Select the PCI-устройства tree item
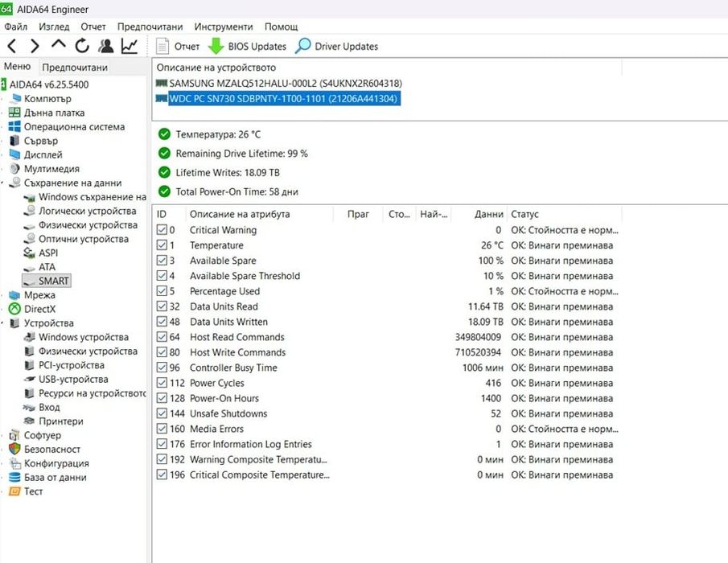 point(72,365)
